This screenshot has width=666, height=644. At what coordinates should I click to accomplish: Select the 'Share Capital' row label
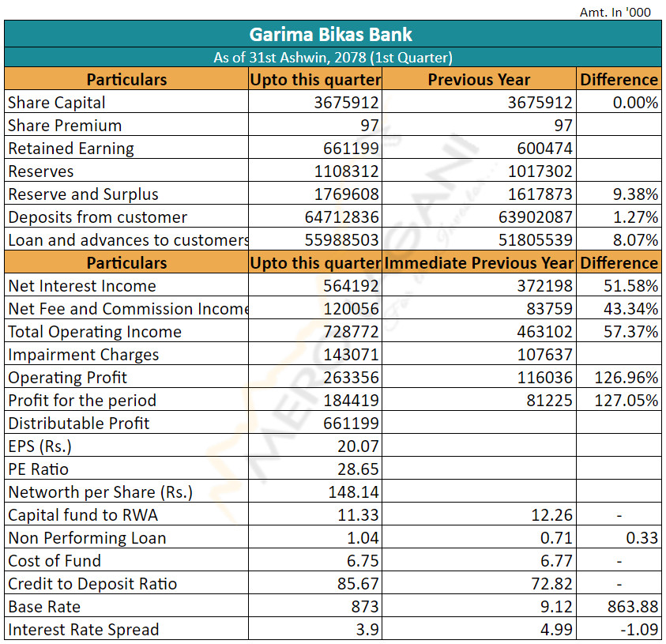57,103
